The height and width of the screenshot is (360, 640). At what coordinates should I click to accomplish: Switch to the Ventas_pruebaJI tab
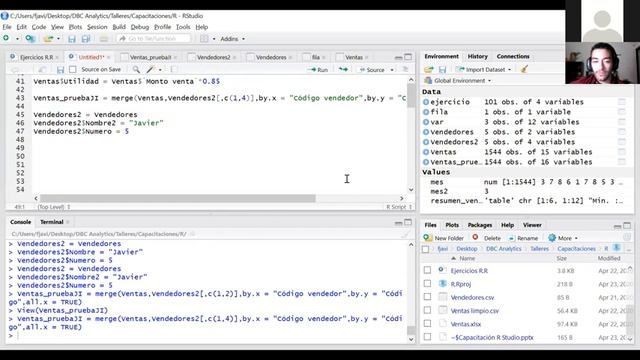click(150, 57)
